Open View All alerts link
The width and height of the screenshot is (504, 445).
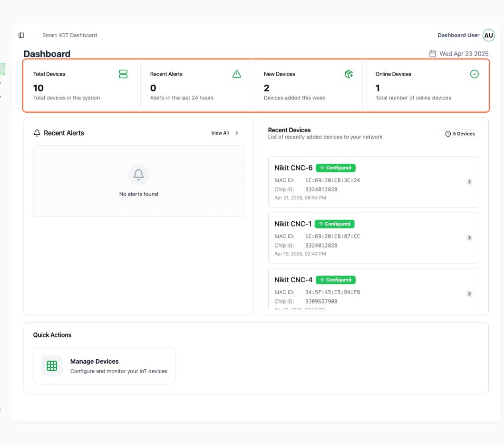click(x=224, y=133)
